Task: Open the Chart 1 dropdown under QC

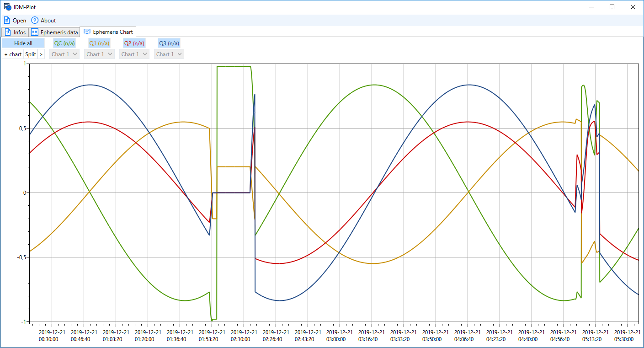Action: [64, 54]
